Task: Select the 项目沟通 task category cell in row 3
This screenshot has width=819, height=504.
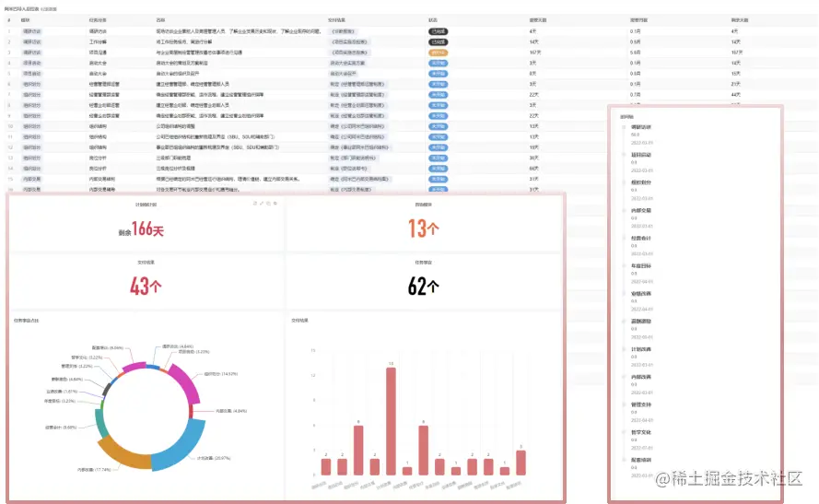Action: click(x=98, y=53)
